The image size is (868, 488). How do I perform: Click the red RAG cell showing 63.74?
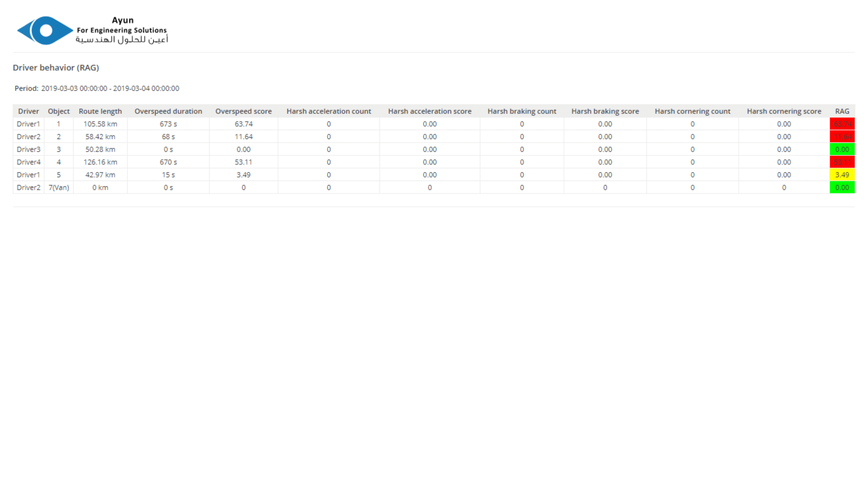point(842,124)
